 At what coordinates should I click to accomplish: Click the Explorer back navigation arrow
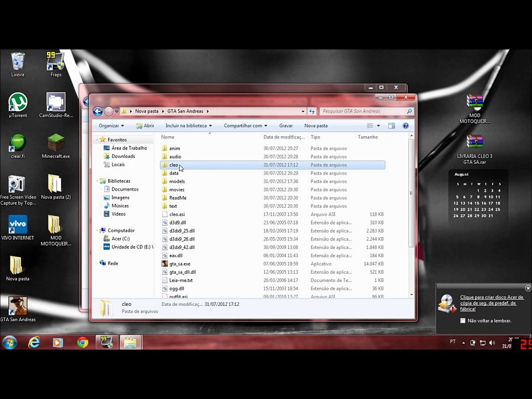pyautogui.click(x=98, y=111)
